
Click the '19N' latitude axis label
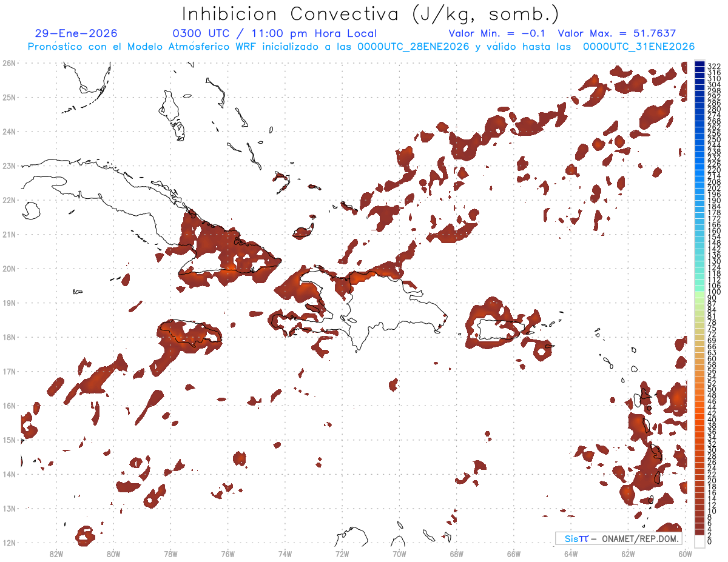pyautogui.click(x=9, y=303)
